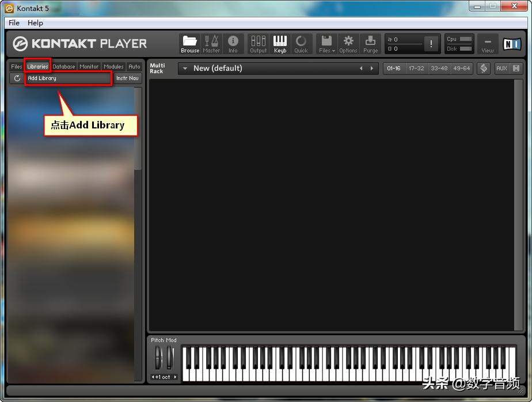Toggle the AUX channels view
Screen dimensions: 532x402
click(501, 68)
